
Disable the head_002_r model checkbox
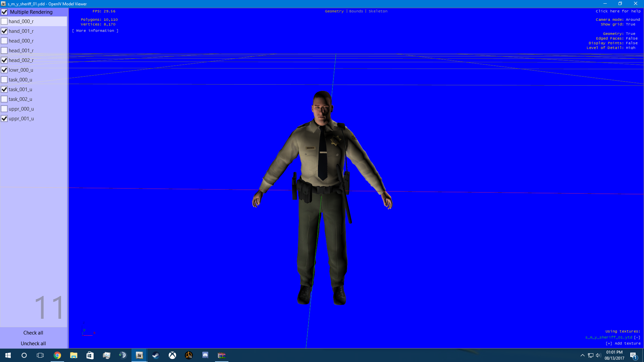pyautogui.click(x=4, y=60)
